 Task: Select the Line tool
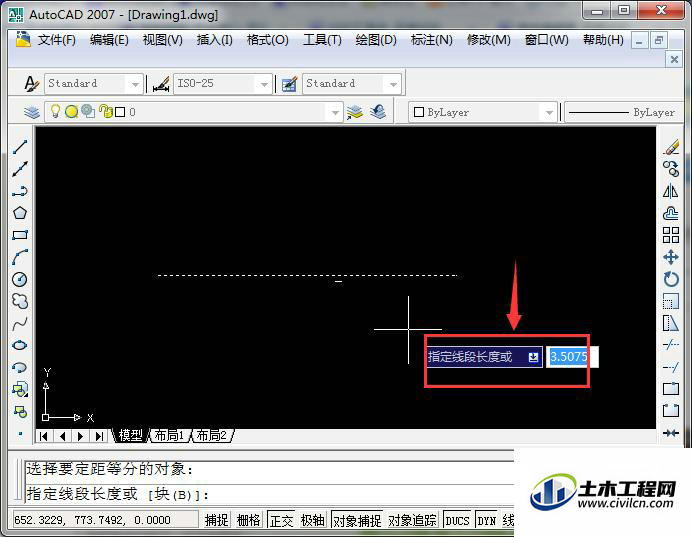point(20,147)
